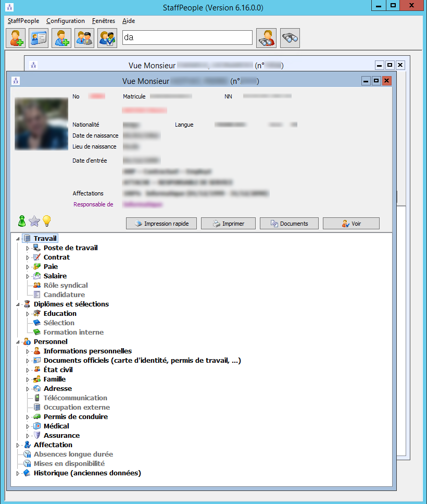Select "Informations personnelles" tree row
This screenshot has height=504, width=427.
87,351
